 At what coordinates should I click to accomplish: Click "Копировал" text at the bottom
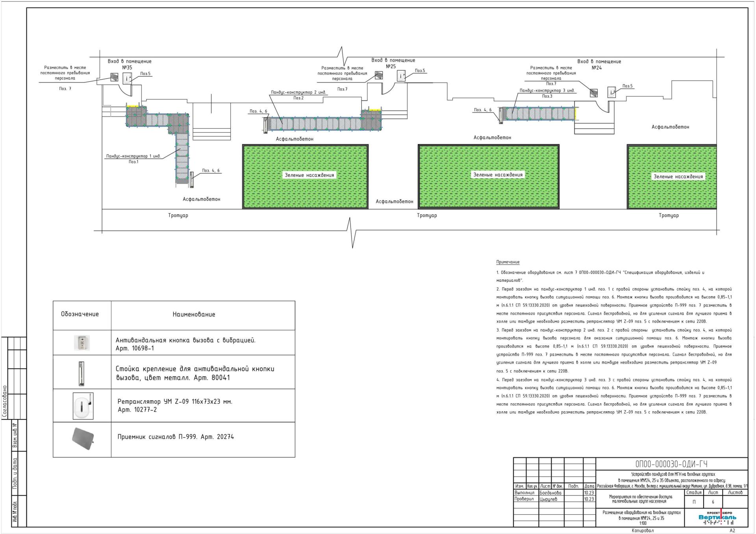click(x=643, y=530)
